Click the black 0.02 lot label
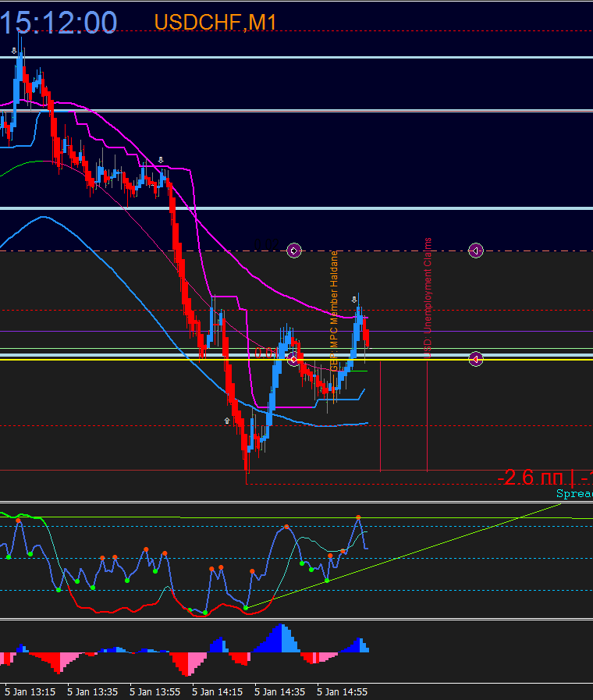 click(266, 244)
